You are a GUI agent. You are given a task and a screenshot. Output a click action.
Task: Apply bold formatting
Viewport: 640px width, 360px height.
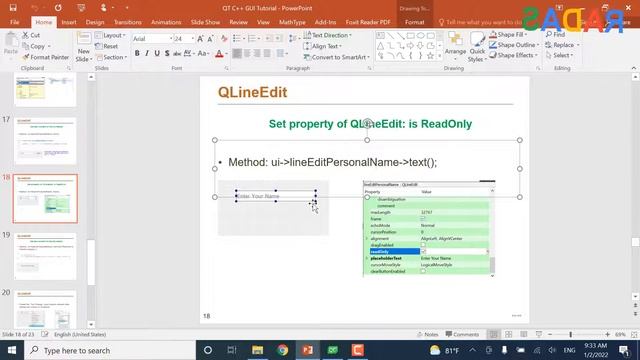[x=137, y=53]
